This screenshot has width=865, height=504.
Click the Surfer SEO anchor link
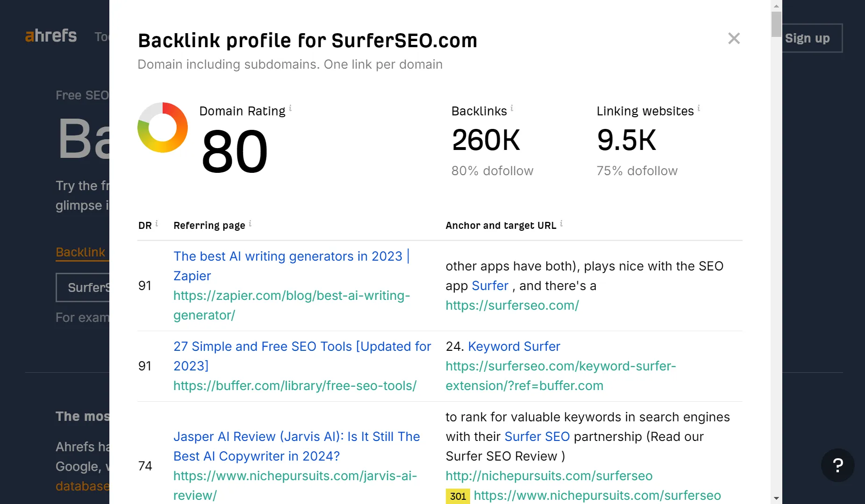tap(537, 437)
